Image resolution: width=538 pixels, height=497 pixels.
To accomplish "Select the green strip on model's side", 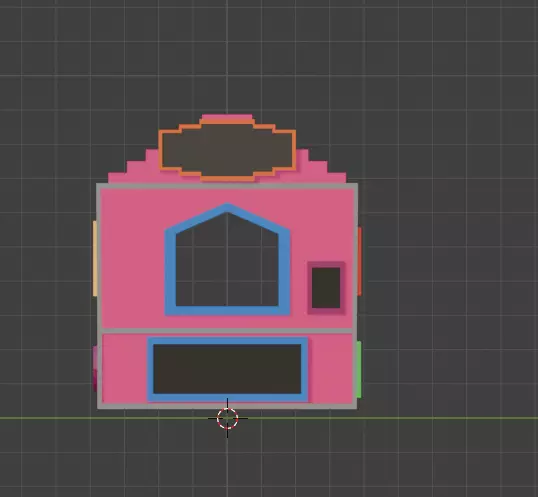I will click(359, 369).
